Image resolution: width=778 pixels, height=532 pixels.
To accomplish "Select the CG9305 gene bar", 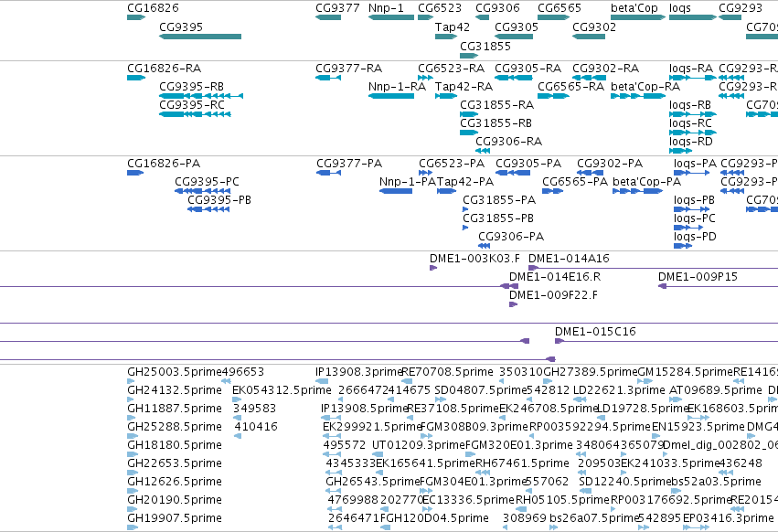I will 514,37.
